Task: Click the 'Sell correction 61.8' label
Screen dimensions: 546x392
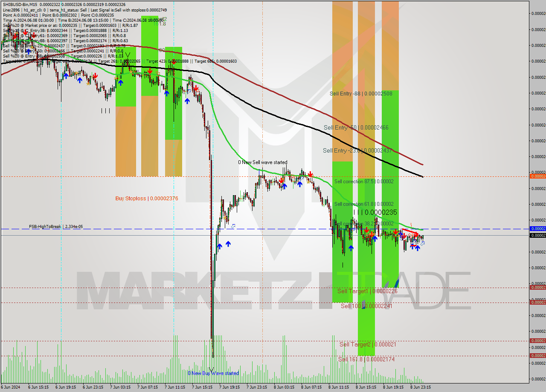Action: pos(364,204)
